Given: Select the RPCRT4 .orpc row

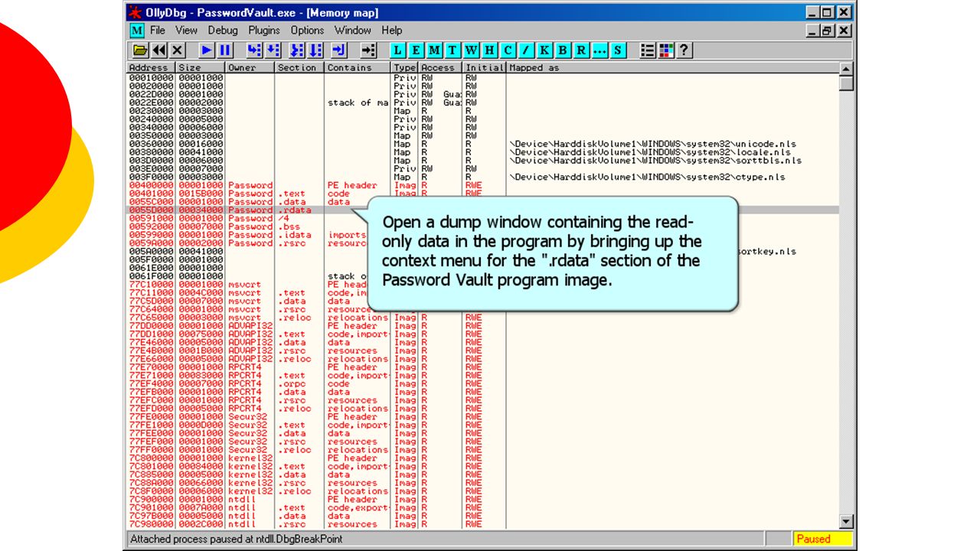Looking at the screenshot, I should click(x=482, y=383).
